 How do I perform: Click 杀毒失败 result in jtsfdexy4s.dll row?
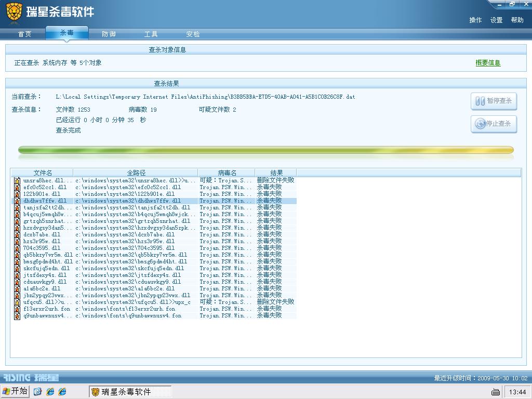tap(270, 275)
